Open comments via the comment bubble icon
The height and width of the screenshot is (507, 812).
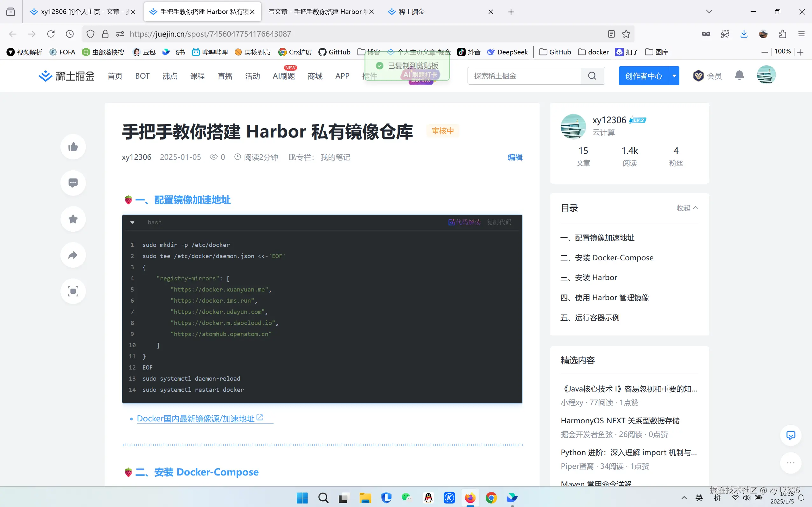pos(73,183)
